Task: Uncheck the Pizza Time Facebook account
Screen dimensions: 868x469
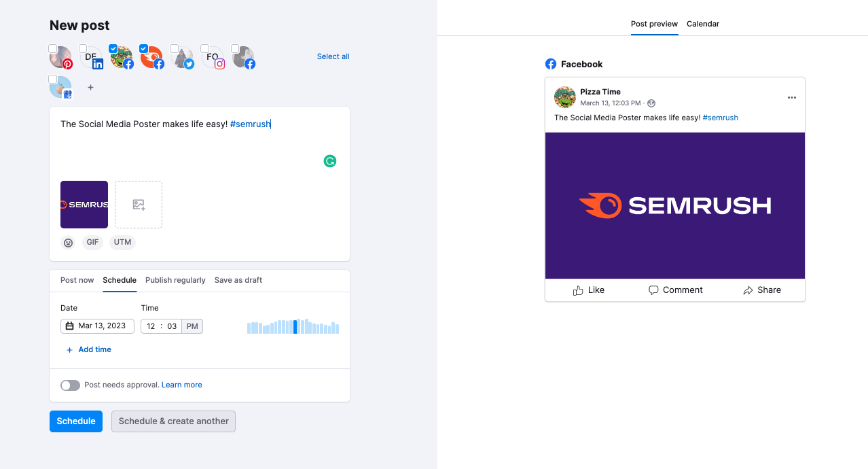Action: pos(113,48)
